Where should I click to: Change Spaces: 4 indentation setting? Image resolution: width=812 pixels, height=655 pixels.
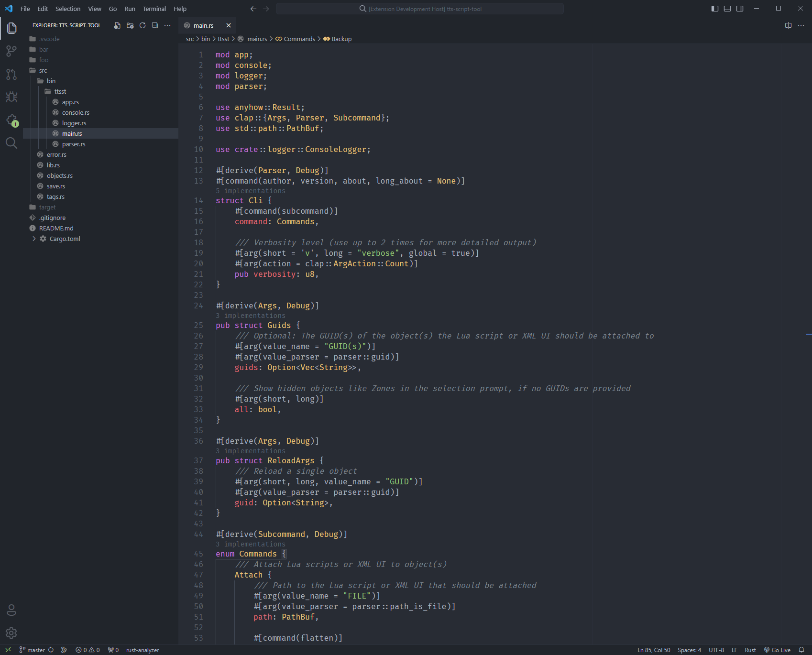point(689,650)
